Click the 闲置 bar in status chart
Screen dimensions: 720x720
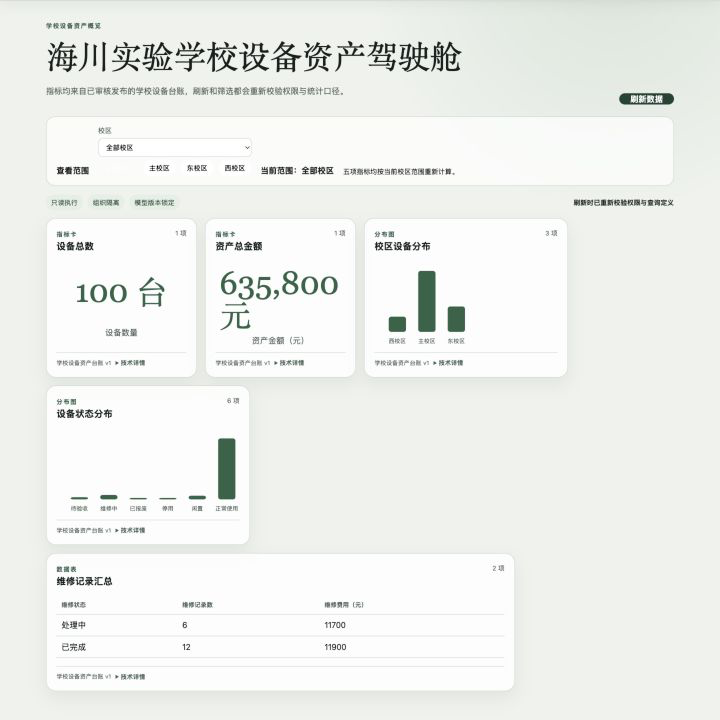coord(197,497)
